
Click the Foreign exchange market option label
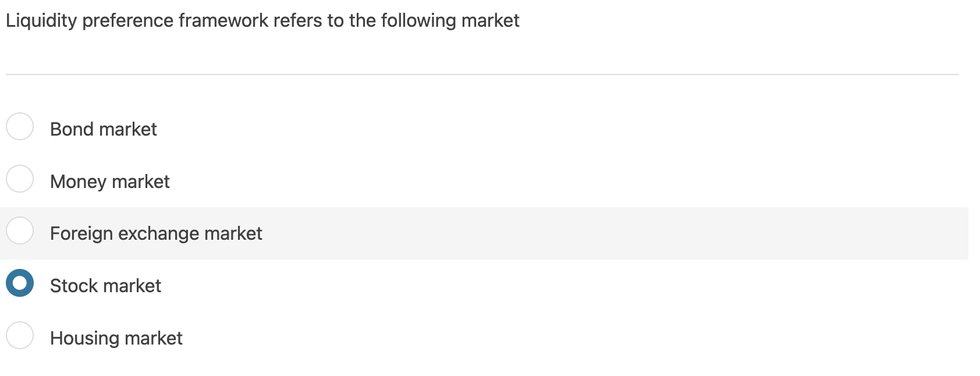click(156, 234)
